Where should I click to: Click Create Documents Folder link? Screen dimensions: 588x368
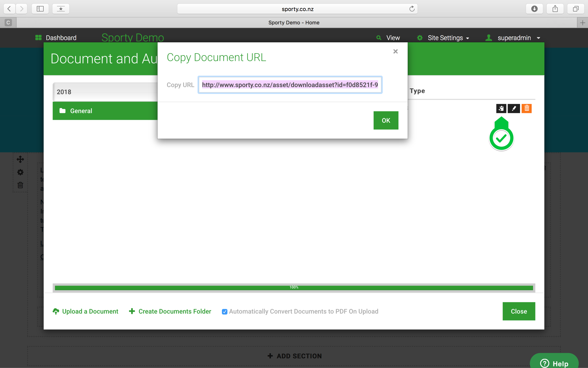pyautogui.click(x=170, y=311)
